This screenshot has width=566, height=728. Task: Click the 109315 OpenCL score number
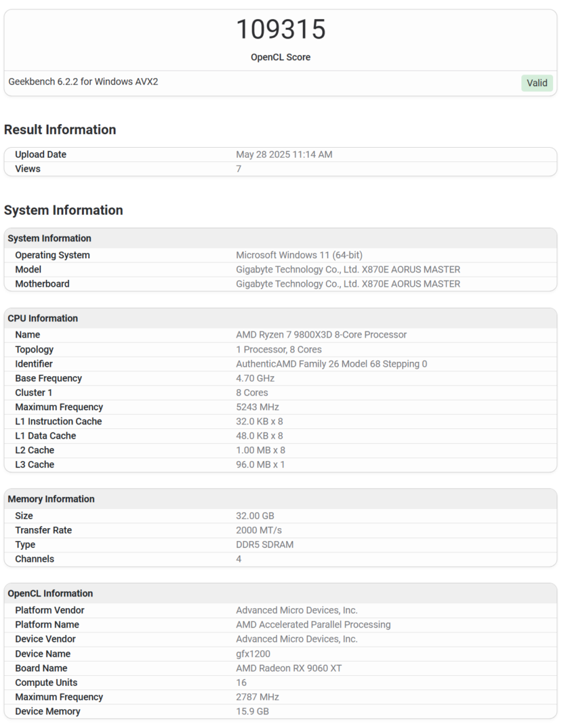tap(281, 30)
